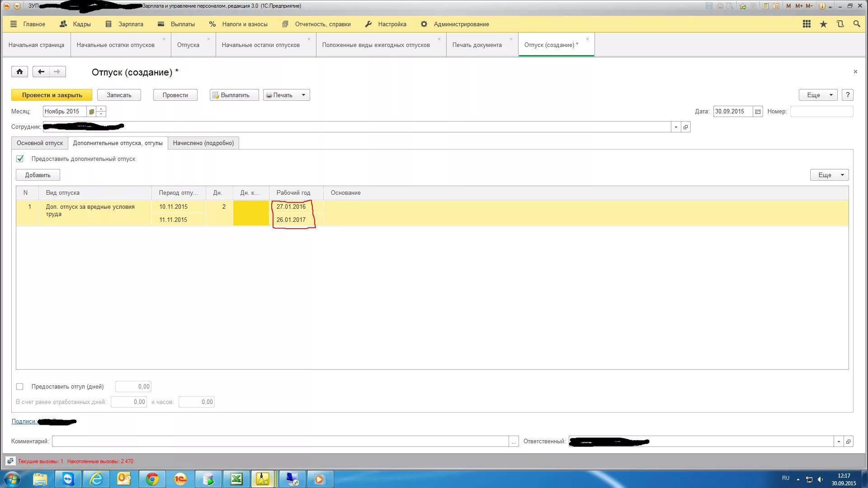Open employee record with the Сотрудник open icon
Viewport: 868px width, 488px height.
click(x=686, y=127)
